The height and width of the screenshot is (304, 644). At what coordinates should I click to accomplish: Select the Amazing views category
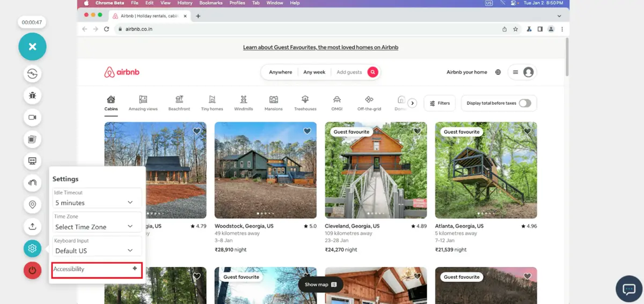[143, 103]
